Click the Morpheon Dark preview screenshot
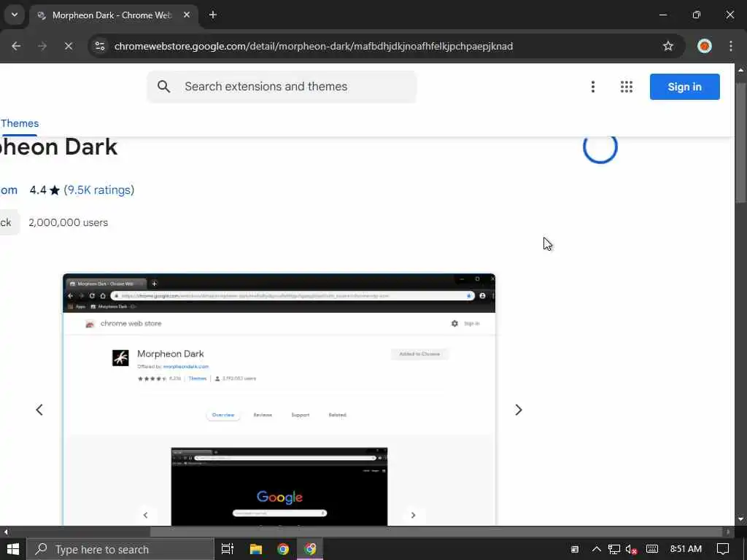Image resolution: width=747 pixels, height=560 pixels. [x=279, y=400]
